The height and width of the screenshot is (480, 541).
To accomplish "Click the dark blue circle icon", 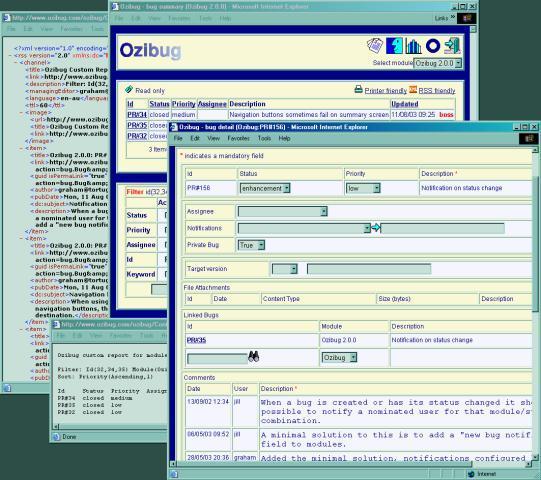I will (x=433, y=46).
